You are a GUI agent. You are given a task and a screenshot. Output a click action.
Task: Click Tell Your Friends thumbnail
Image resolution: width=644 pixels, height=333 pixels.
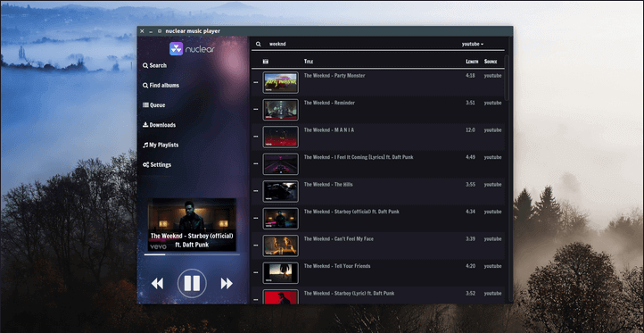[x=280, y=273]
